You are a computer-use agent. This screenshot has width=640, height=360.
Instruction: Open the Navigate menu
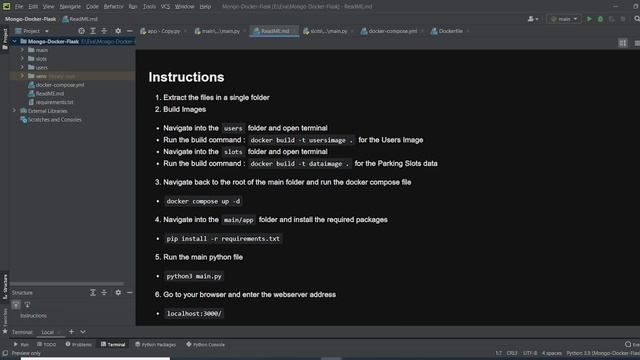[x=70, y=7]
